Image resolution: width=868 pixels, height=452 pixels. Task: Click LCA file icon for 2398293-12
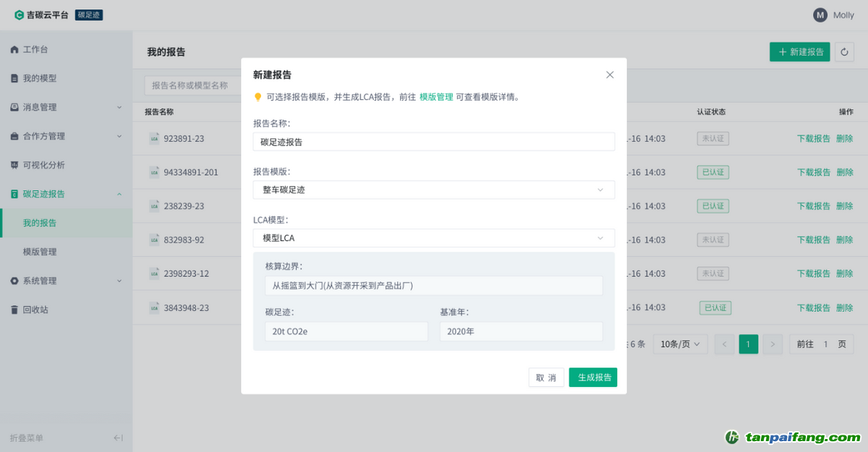pos(154,273)
